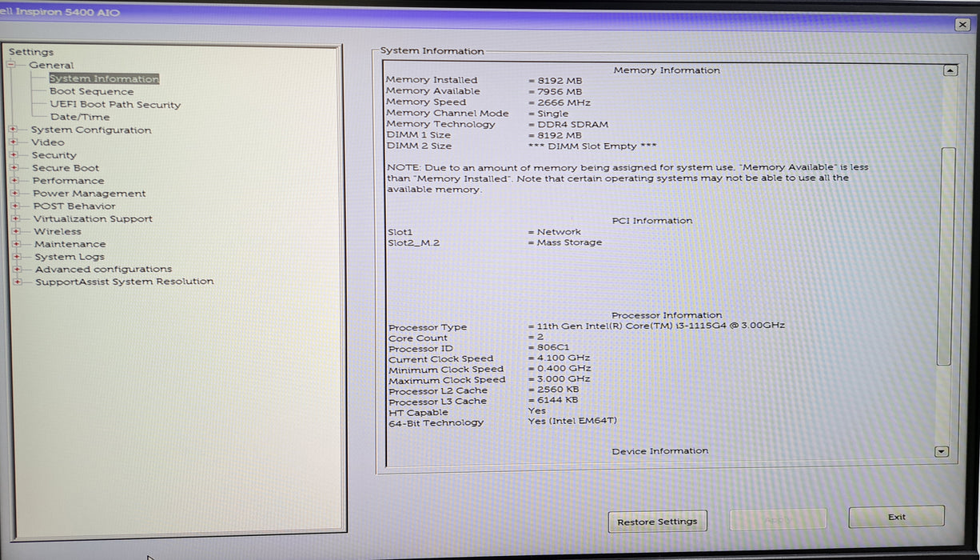
Task: Select the Security category label
Action: point(54,155)
